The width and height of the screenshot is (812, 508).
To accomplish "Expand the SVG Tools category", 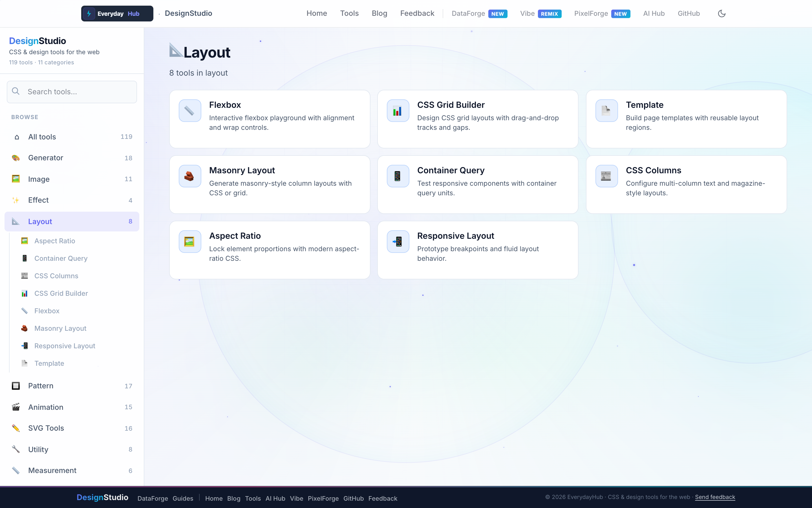I will click(72, 428).
